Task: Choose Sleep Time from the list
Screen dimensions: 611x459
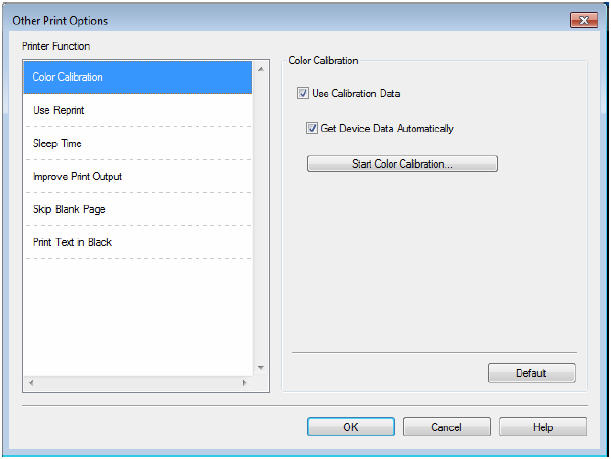Action: pos(137,143)
